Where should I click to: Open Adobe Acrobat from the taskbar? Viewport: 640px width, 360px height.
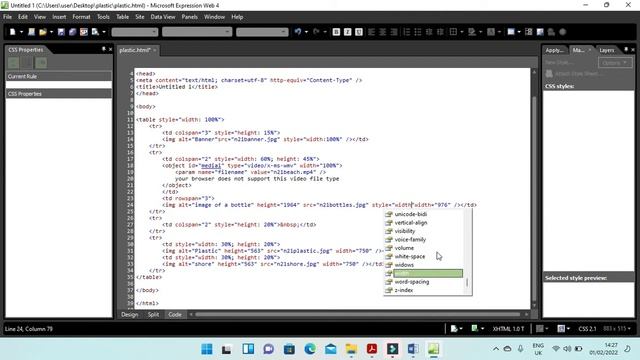371,349
